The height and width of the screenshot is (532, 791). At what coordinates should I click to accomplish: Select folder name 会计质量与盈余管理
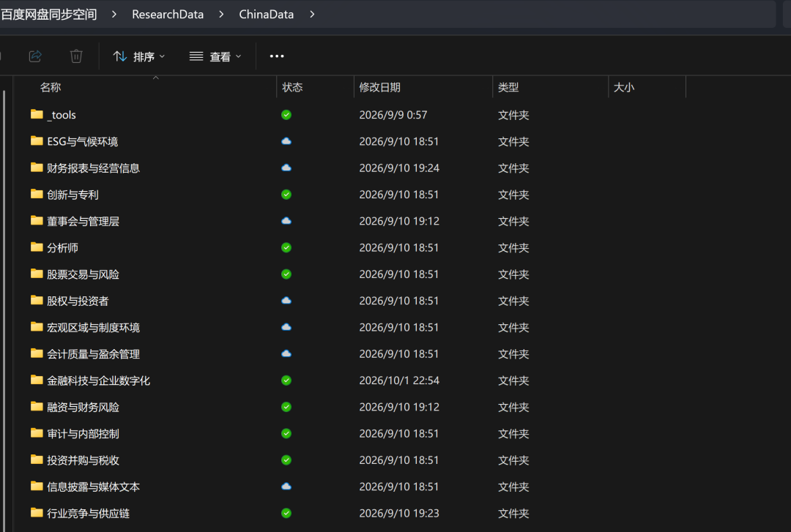[x=93, y=354]
